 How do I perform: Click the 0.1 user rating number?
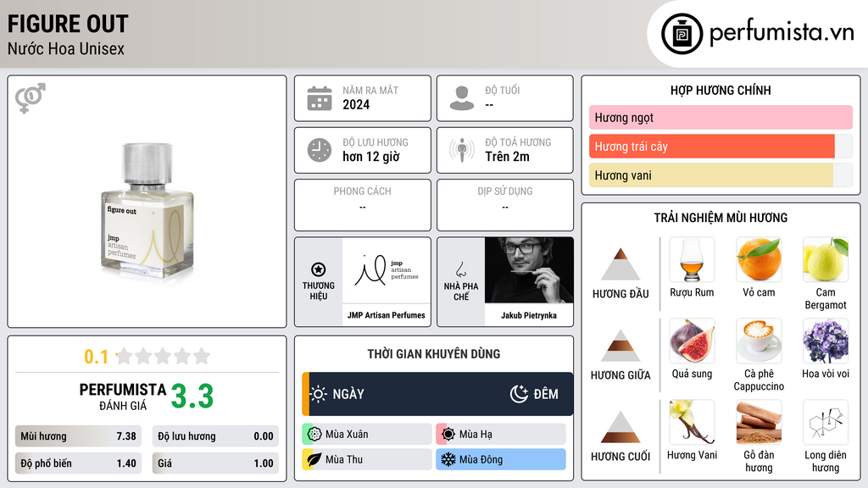(96, 357)
